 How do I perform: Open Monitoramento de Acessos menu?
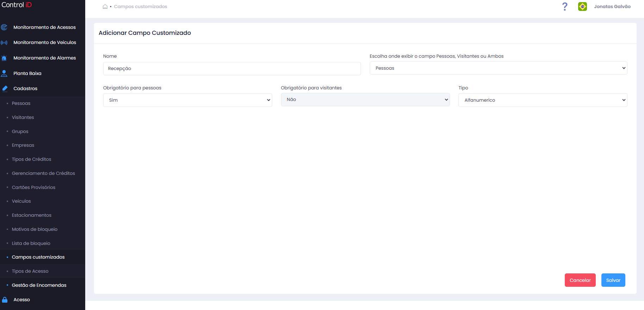(44, 27)
